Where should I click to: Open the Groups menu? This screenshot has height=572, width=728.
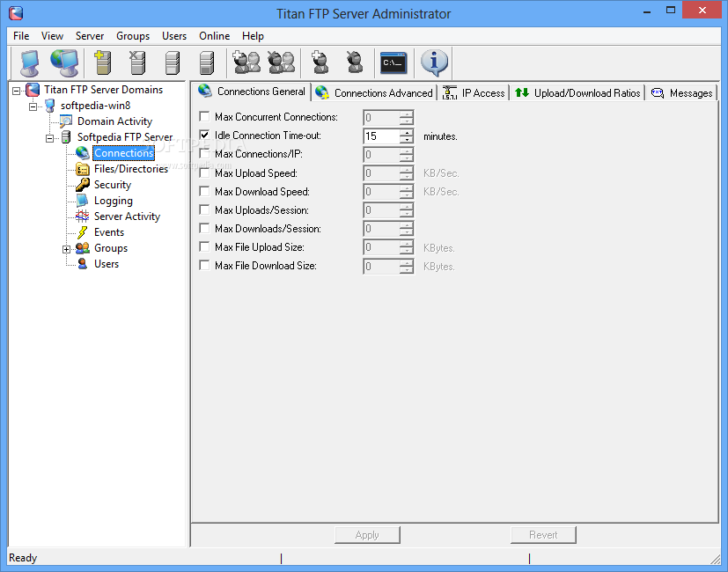click(x=133, y=36)
